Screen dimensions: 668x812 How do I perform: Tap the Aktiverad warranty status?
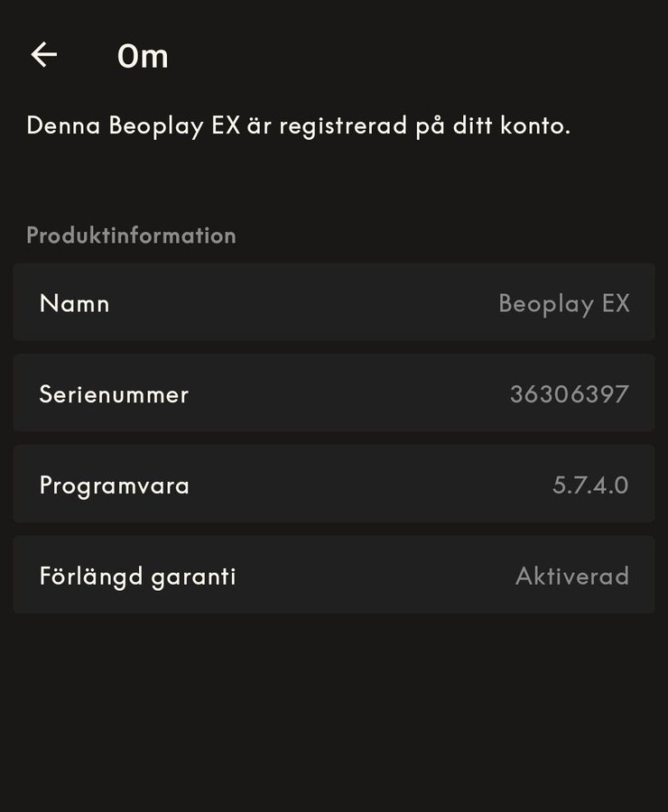point(571,577)
